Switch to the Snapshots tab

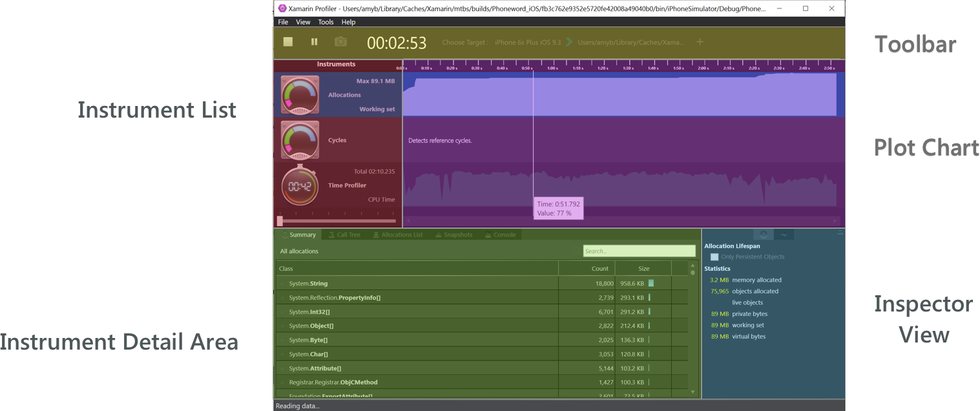(x=454, y=235)
